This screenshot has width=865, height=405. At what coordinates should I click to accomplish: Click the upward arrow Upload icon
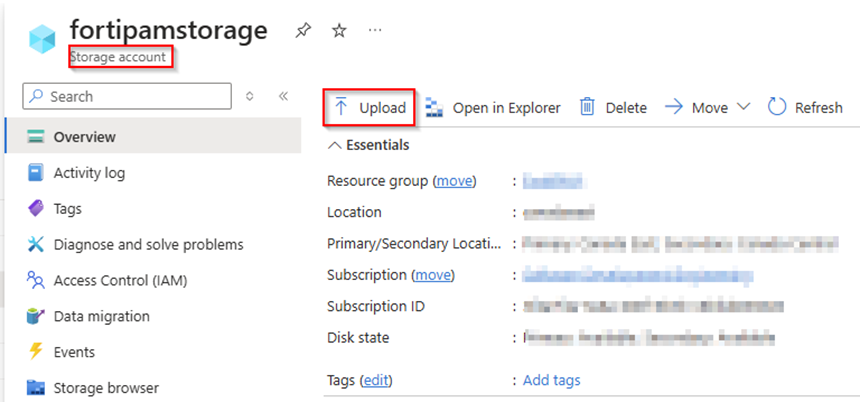341,107
